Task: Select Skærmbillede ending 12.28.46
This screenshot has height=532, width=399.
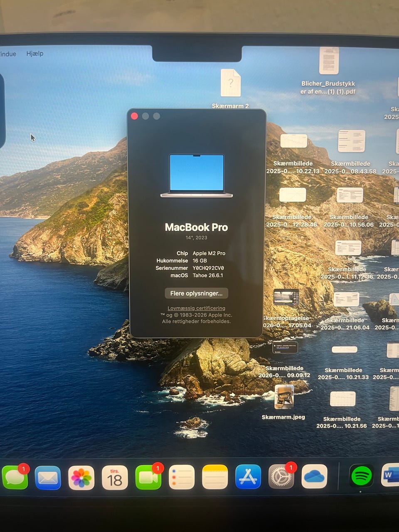Action: tap(293, 195)
